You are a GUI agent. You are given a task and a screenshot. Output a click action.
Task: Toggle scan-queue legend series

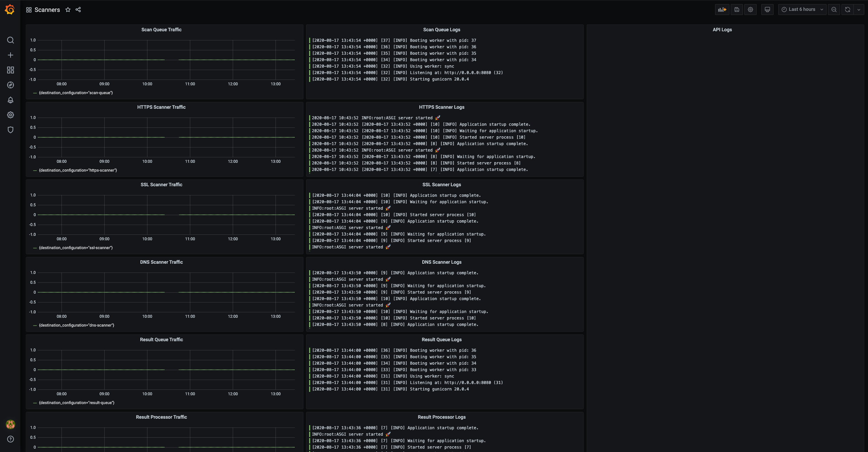(76, 93)
